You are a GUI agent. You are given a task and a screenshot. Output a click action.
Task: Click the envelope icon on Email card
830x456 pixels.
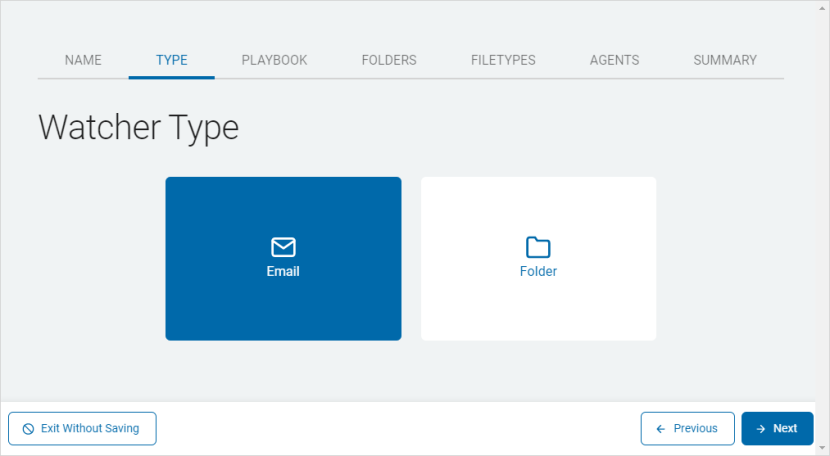(x=283, y=247)
